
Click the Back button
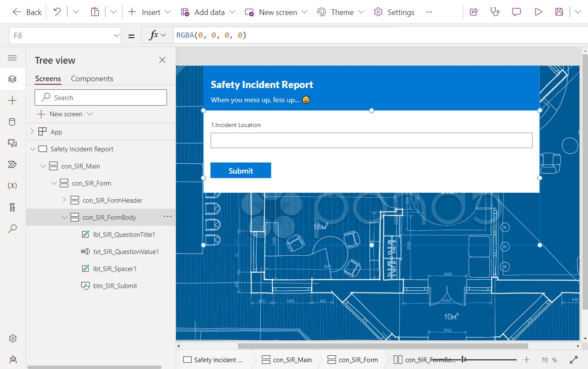26,12
